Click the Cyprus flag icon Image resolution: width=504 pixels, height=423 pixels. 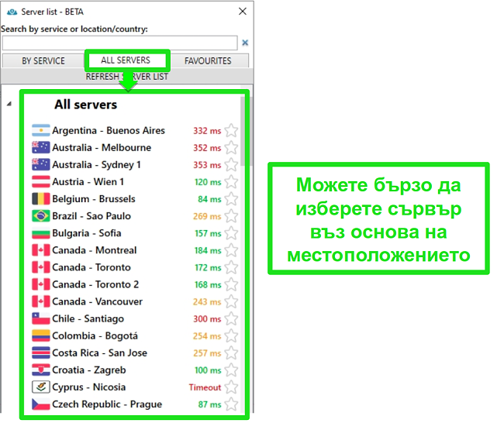pos(41,387)
